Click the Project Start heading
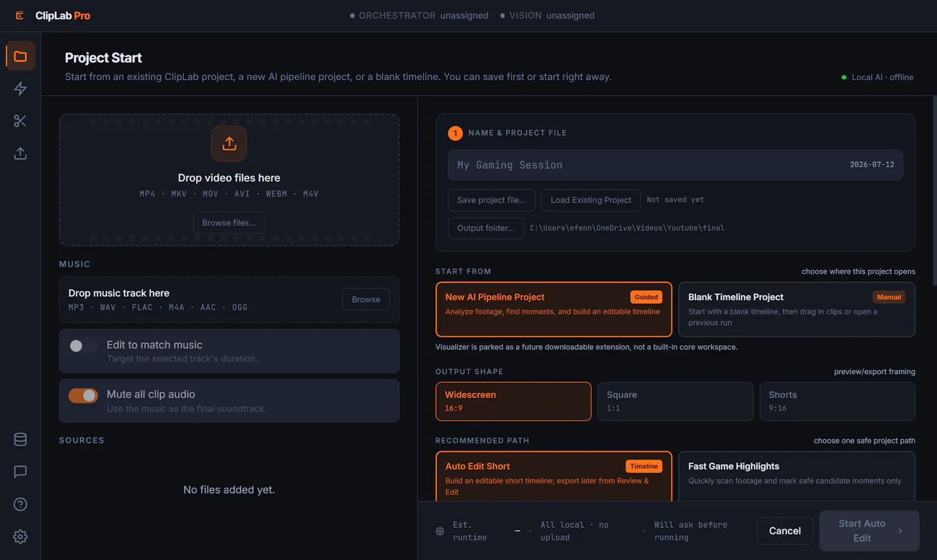The height and width of the screenshot is (560, 937). [x=103, y=58]
